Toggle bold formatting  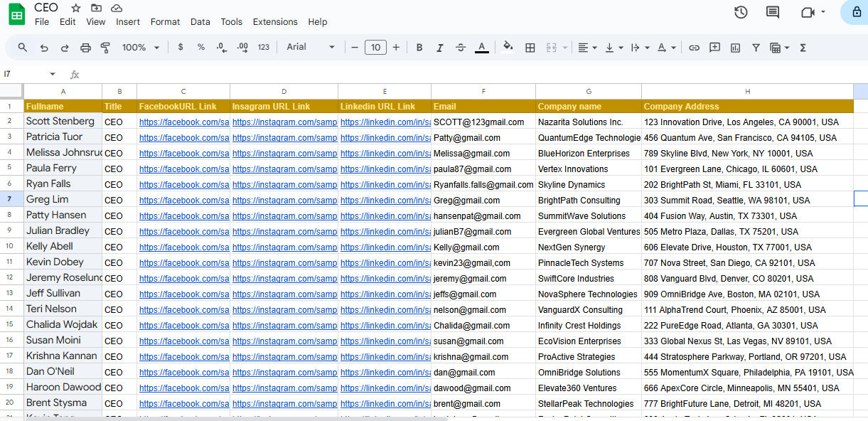coord(419,48)
